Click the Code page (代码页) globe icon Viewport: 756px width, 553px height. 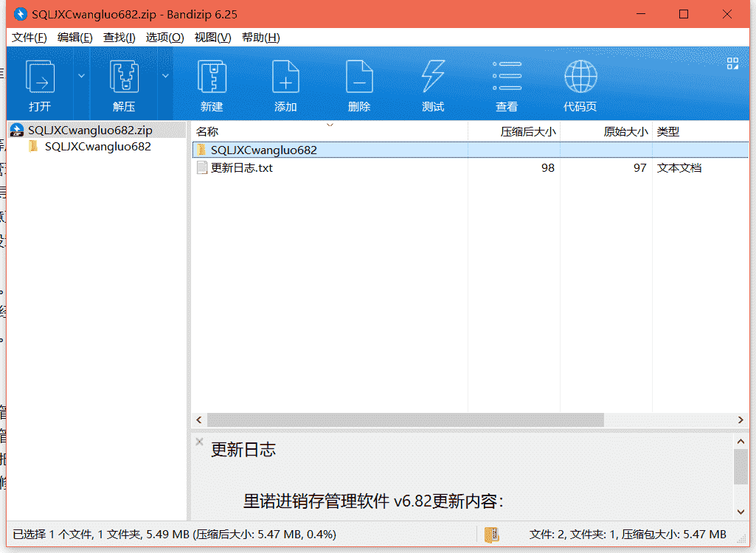coord(580,76)
